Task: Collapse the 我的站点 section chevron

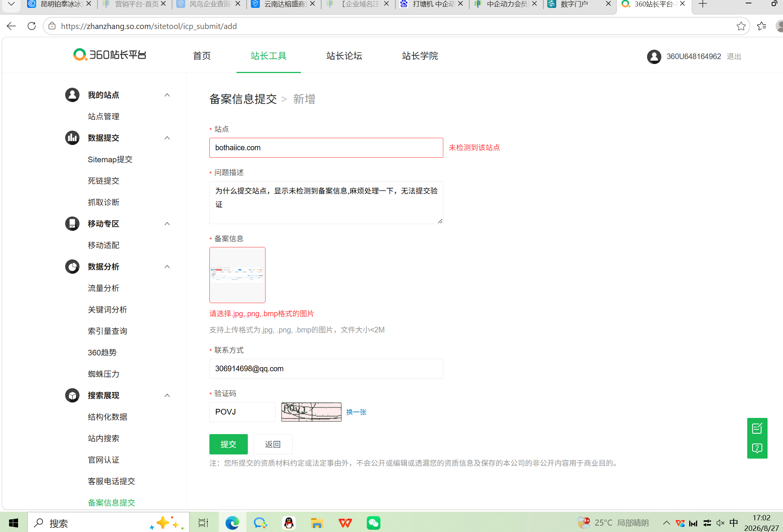Action: click(167, 95)
